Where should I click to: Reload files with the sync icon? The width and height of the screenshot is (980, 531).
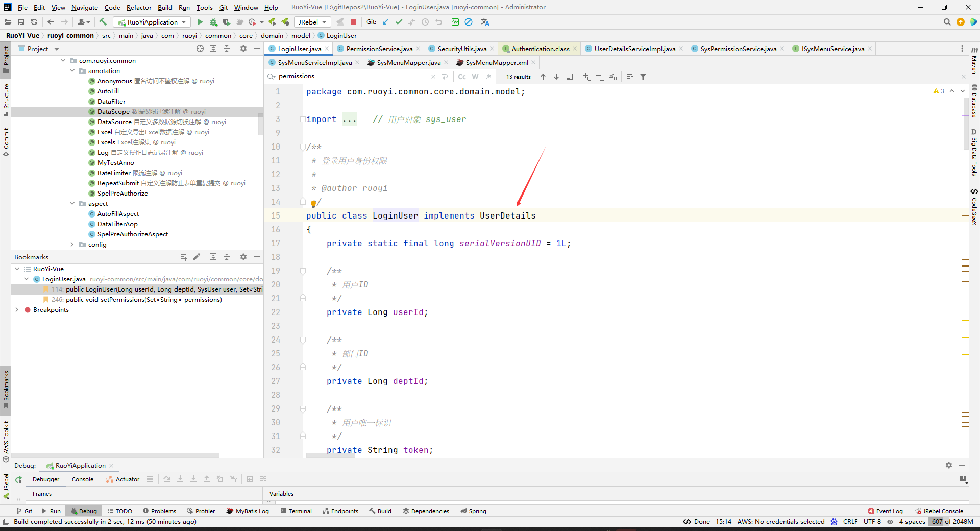coord(34,22)
